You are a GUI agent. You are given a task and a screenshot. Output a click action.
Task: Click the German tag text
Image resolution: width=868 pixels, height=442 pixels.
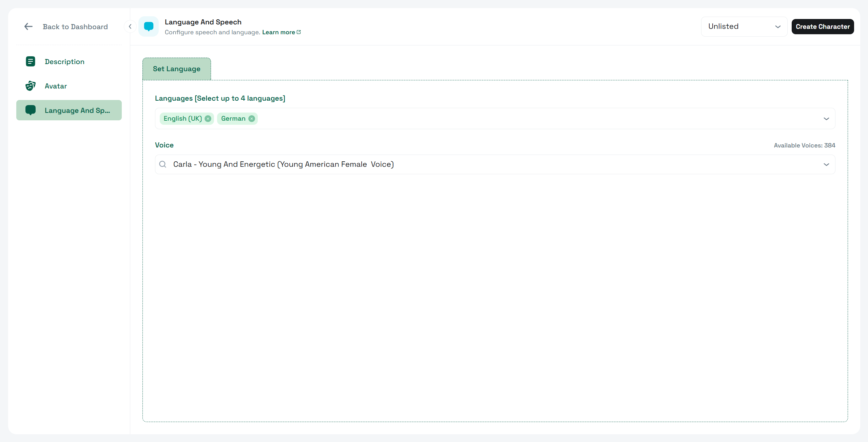[233, 119]
